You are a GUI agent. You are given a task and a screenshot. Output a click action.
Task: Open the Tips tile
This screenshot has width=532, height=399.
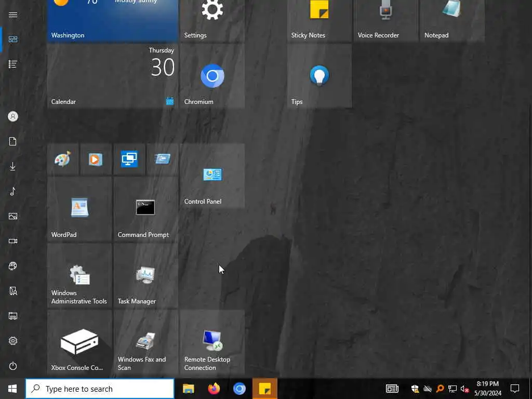320,76
